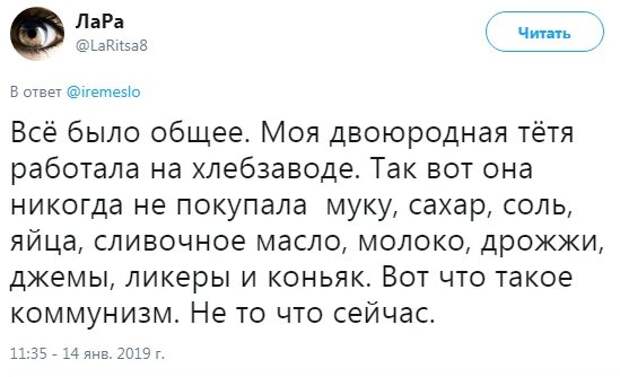Click the word 'сахар' in the tweet
The height and width of the screenshot is (377, 620).
point(445,206)
